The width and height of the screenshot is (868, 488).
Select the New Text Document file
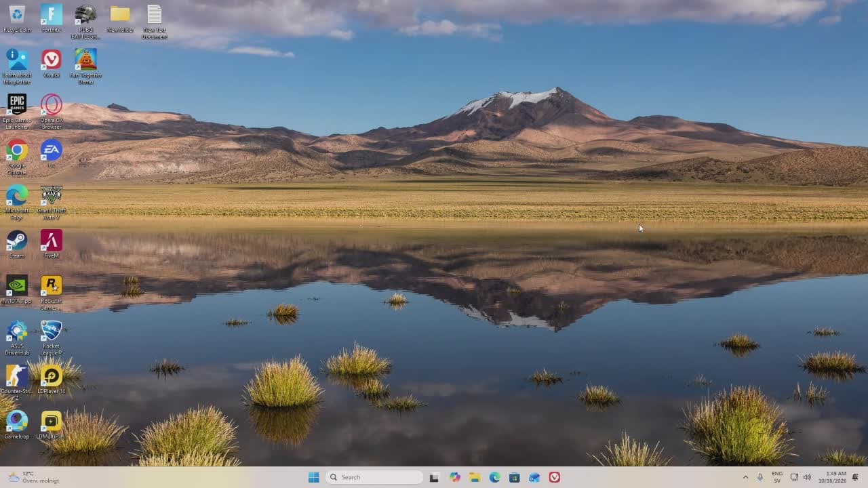pyautogui.click(x=155, y=22)
